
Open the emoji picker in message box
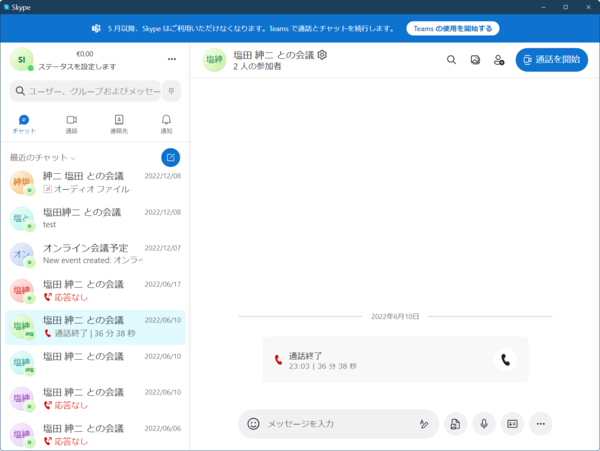[253, 424]
